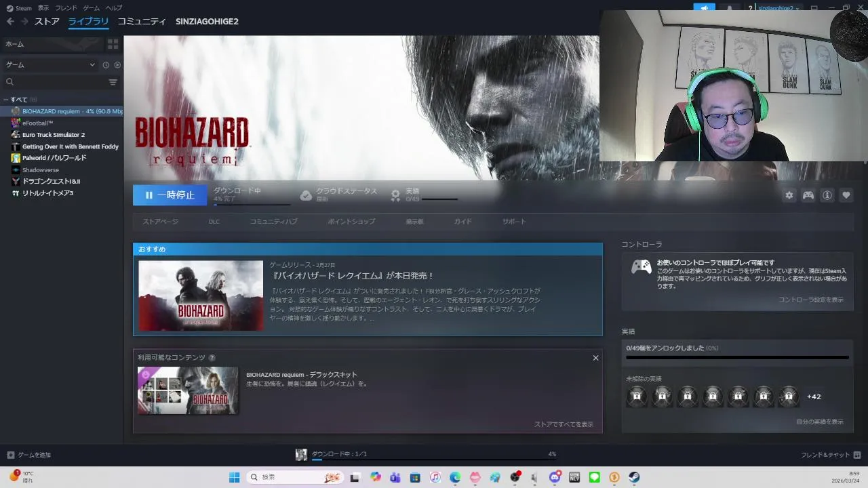The height and width of the screenshot is (488, 868).
Task: Click the achievements 実績 gear icon
Action: pyautogui.click(x=395, y=195)
